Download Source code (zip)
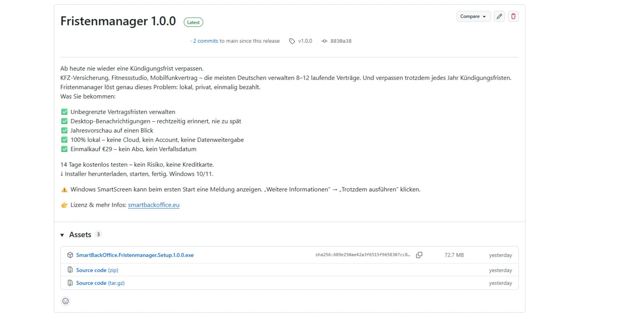Image resolution: width=644 pixels, height=317 pixels. click(97, 270)
